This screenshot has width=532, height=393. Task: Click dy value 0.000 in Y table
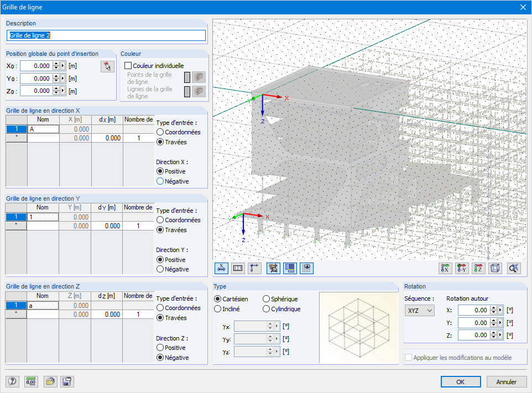point(107,226)
